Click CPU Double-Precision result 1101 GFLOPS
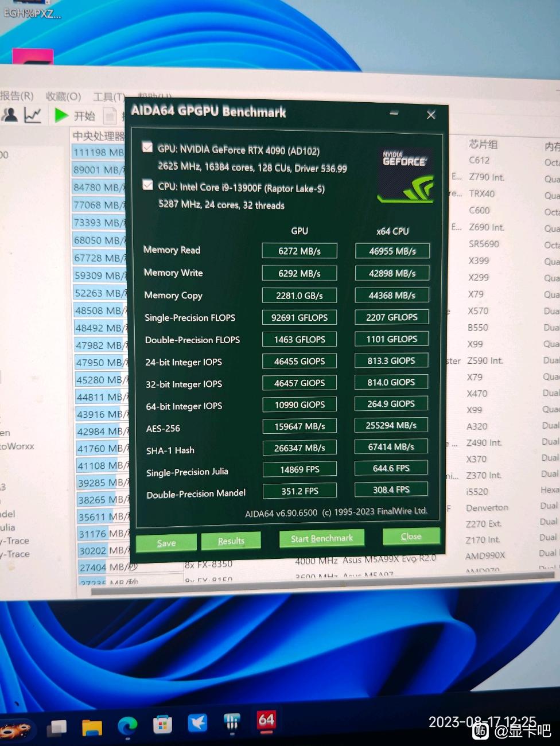The width and height of the screenshot is (560, 746). 392,339
